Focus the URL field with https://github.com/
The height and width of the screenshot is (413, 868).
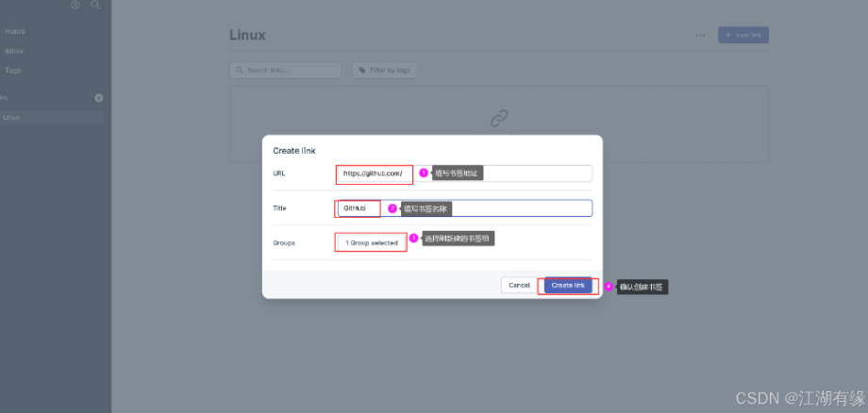coord(465,173)
